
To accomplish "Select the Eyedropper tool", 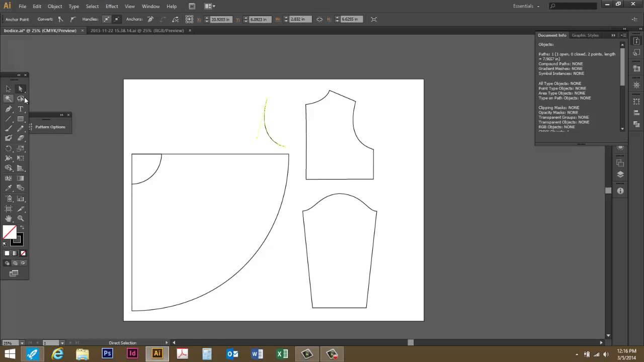I will (x=9, y=188).
